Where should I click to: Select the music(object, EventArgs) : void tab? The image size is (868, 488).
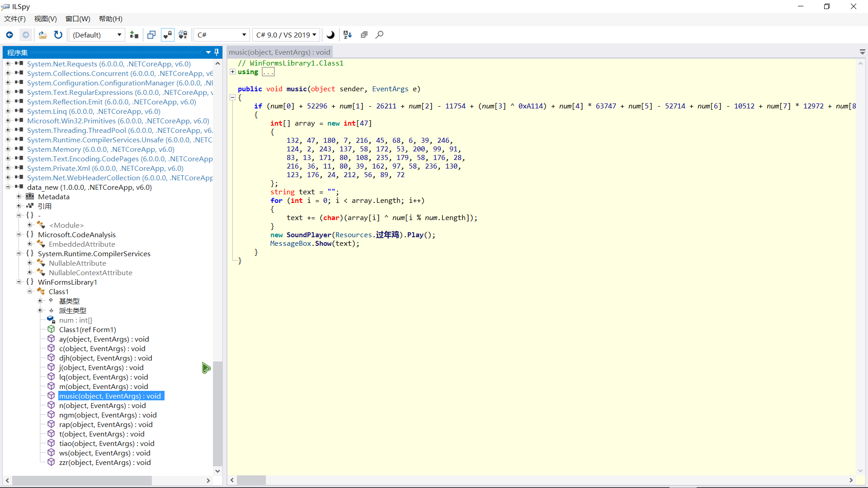tap(279, 52)
